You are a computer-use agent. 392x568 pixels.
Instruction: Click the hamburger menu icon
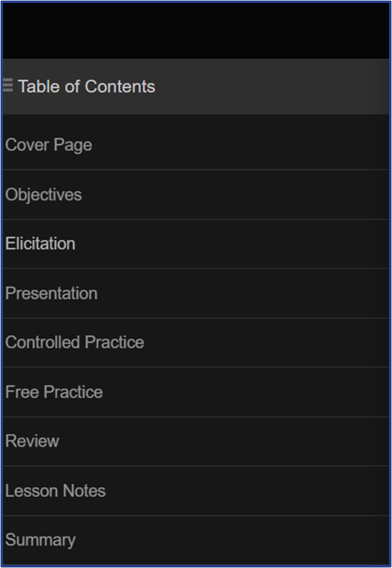point(8,85)
